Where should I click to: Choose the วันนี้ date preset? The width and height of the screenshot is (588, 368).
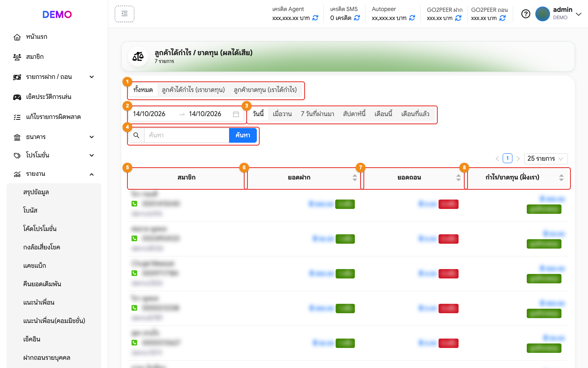coord(258,114)
